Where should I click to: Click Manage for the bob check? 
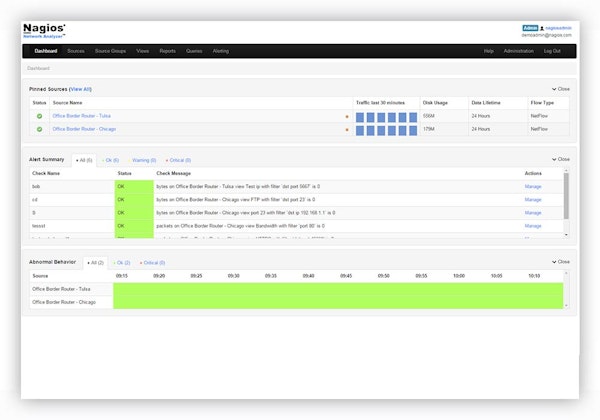tap(533, 185)
